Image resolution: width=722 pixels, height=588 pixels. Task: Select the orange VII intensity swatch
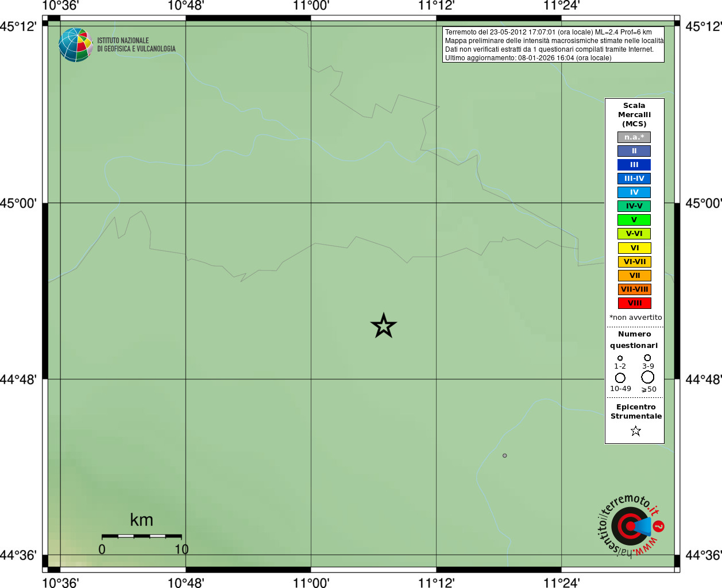(x=634, y=276)
